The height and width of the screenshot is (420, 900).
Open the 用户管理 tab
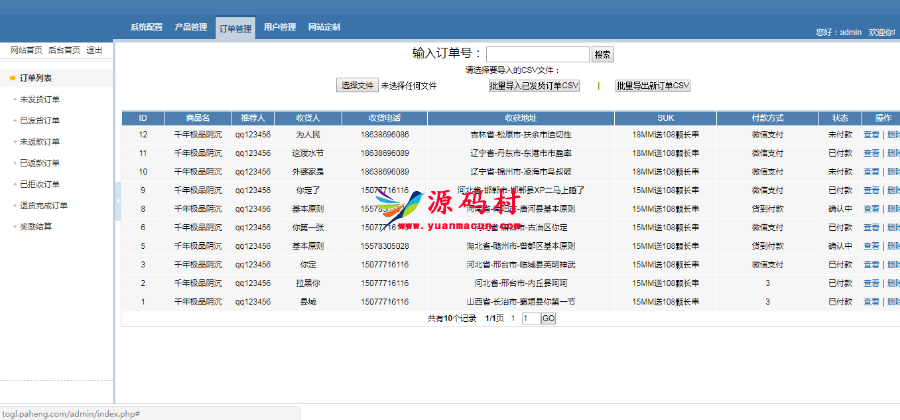[280, 27]
